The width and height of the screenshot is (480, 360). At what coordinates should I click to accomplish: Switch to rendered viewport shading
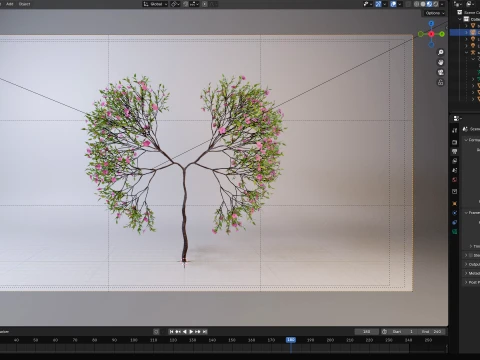click(436, 4)
